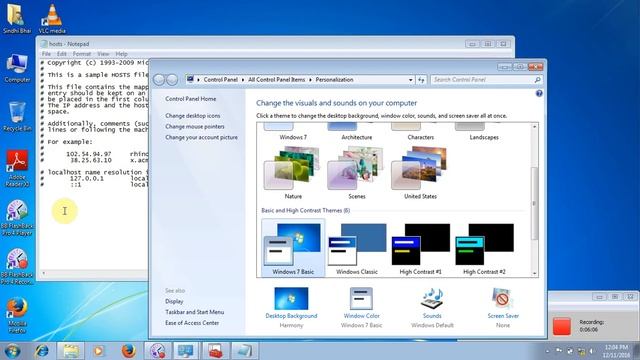Open the Computer desktop icon
This screenshot has height=360, width=640.
point(17,68)
